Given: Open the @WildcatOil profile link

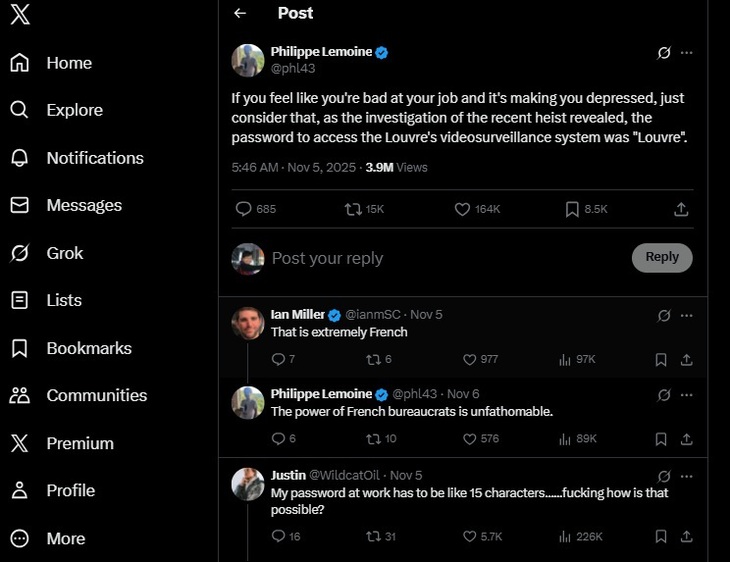Looking at the screenshot, I should (x=346, y=475).
